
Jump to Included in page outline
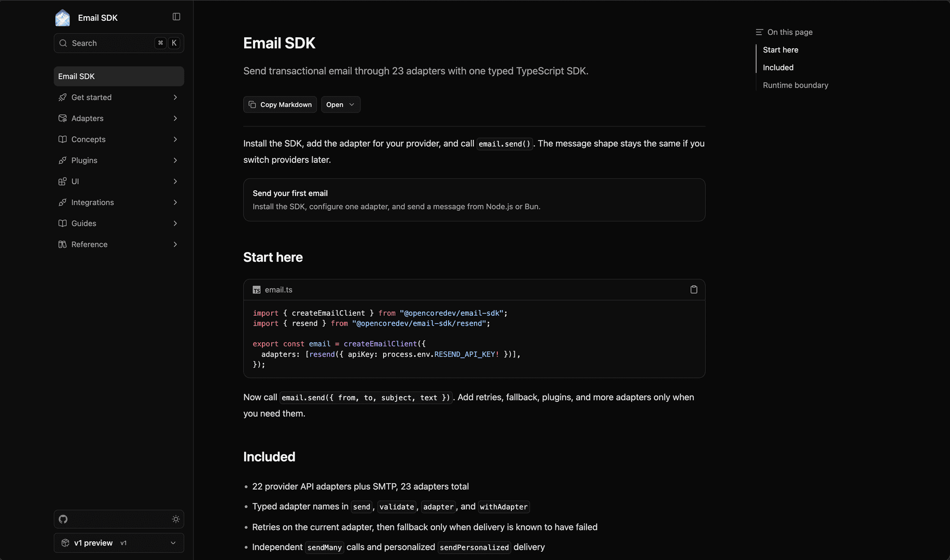[778, 67]
